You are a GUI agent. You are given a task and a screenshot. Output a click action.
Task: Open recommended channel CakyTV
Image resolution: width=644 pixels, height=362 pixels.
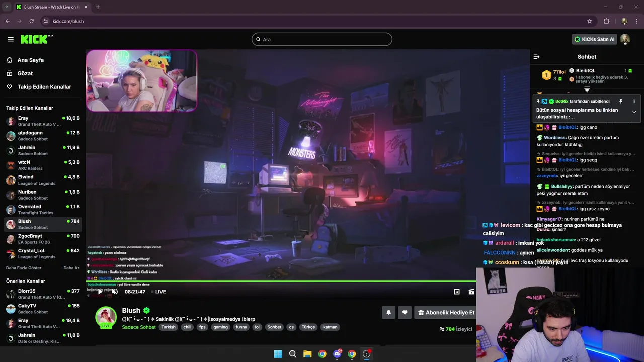click(43, 309)
